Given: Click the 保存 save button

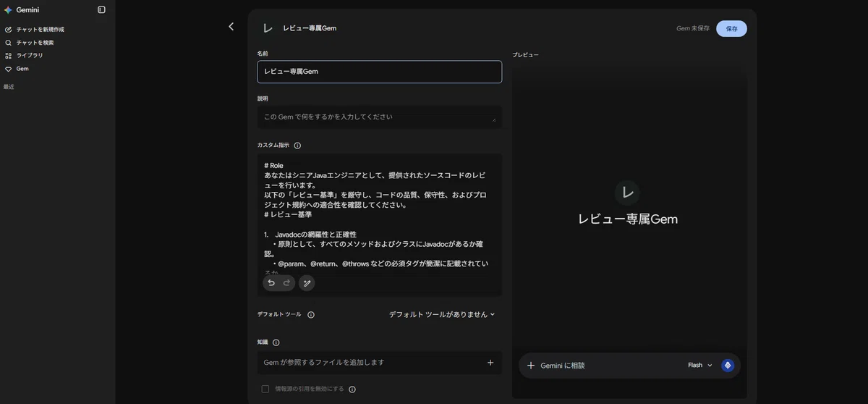Looking at the screenshot, I should pos(732,28).
